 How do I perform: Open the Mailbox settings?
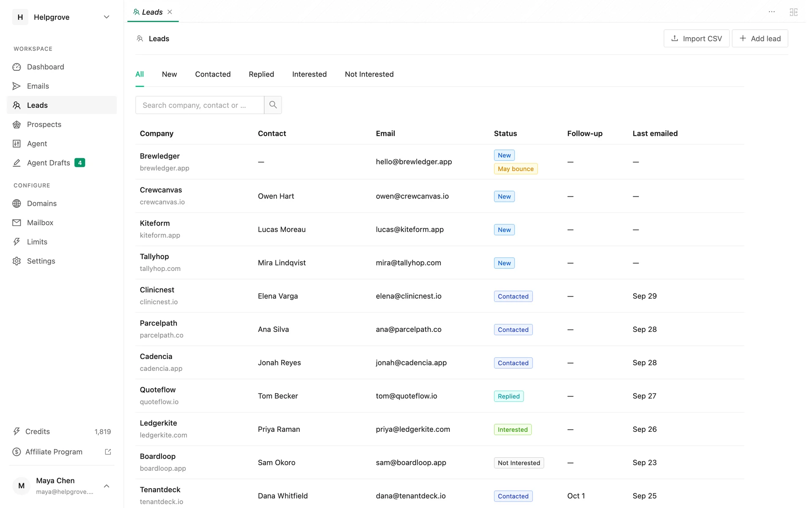(62, 223)
